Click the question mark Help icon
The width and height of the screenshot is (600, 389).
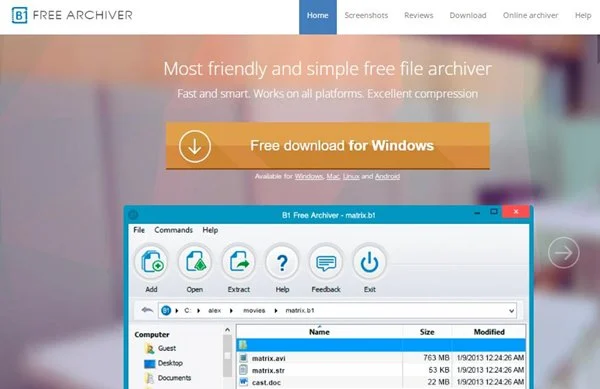tap(282, 262)
